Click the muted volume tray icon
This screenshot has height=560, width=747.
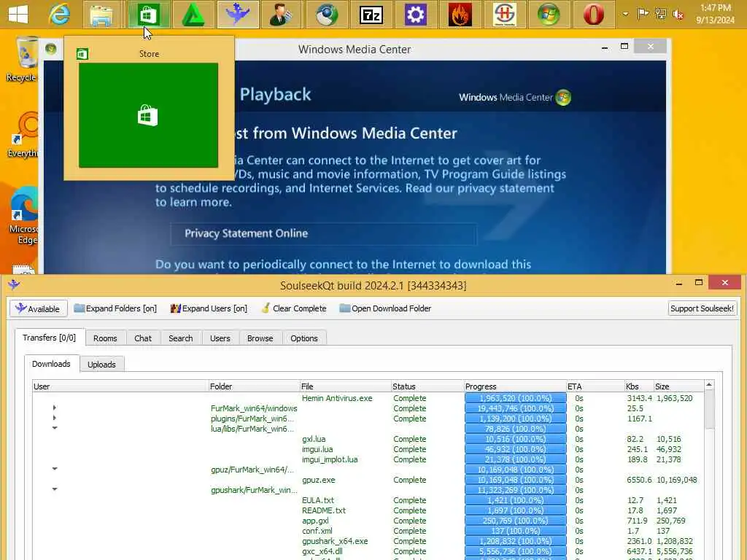(678, 15)
